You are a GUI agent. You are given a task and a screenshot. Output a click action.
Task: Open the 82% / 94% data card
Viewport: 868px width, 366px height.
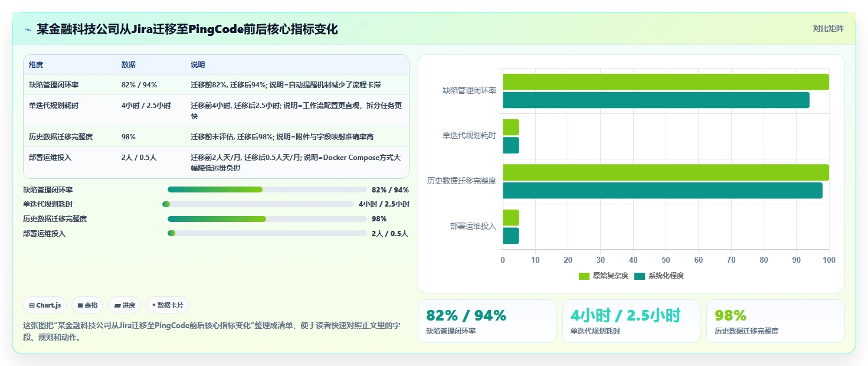[487, 321]
